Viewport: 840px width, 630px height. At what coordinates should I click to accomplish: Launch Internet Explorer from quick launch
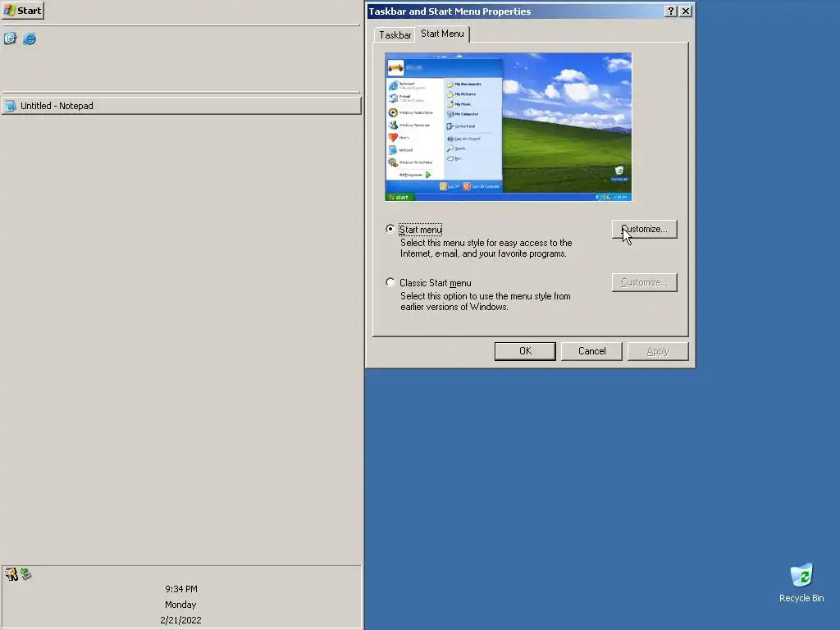coord(30,39)
